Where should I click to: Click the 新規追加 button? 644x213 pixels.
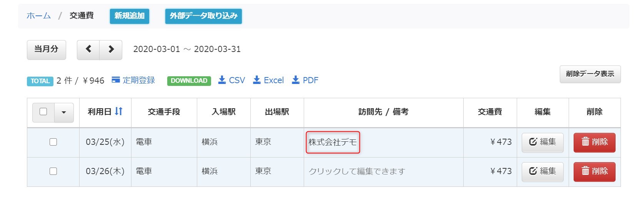pos(130,16)
